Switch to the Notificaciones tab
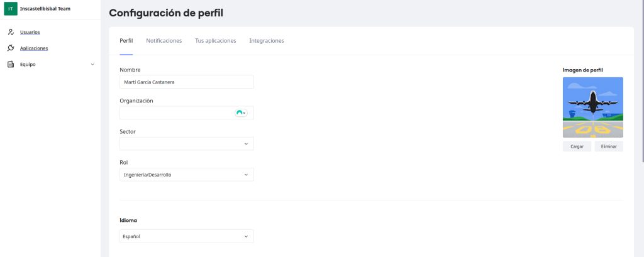Image resolution: width=644 pixels, height=257 pixels. coord(164,41)
